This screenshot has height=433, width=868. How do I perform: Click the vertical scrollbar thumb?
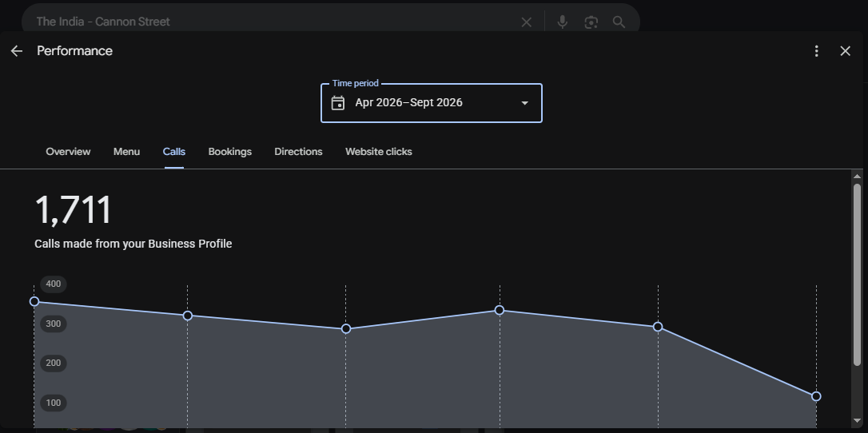857,274
